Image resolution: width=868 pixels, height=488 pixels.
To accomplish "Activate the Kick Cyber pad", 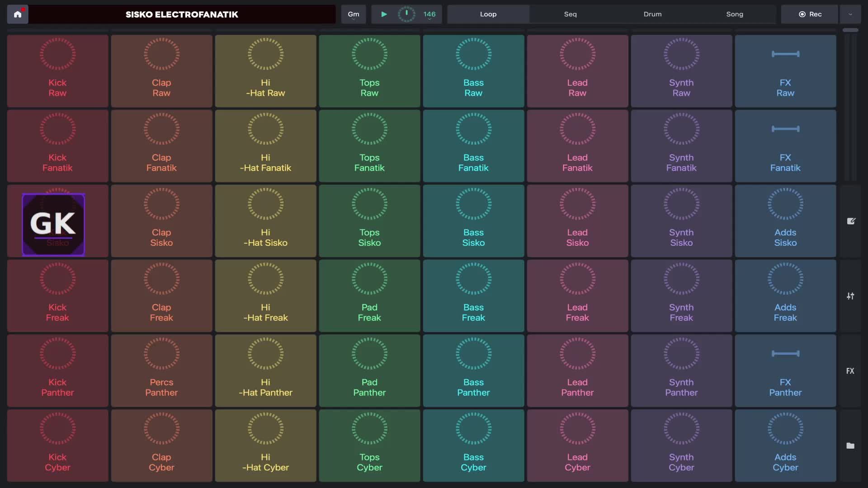I will 58,446.
